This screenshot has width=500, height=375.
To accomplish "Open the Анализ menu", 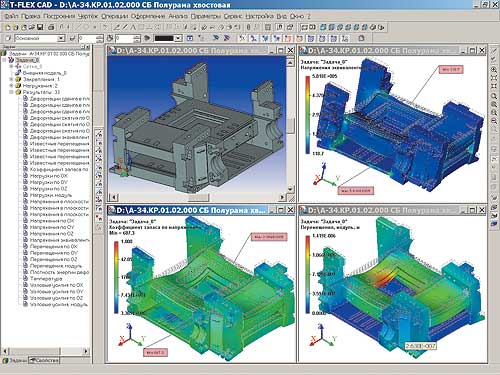I will (x=178, y=16).
